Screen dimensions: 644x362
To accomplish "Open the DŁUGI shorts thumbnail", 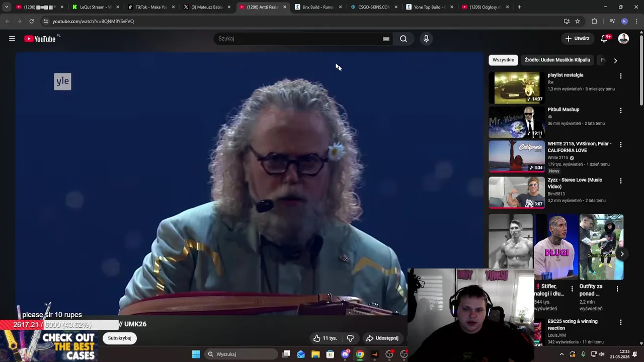I will [556, 246].
